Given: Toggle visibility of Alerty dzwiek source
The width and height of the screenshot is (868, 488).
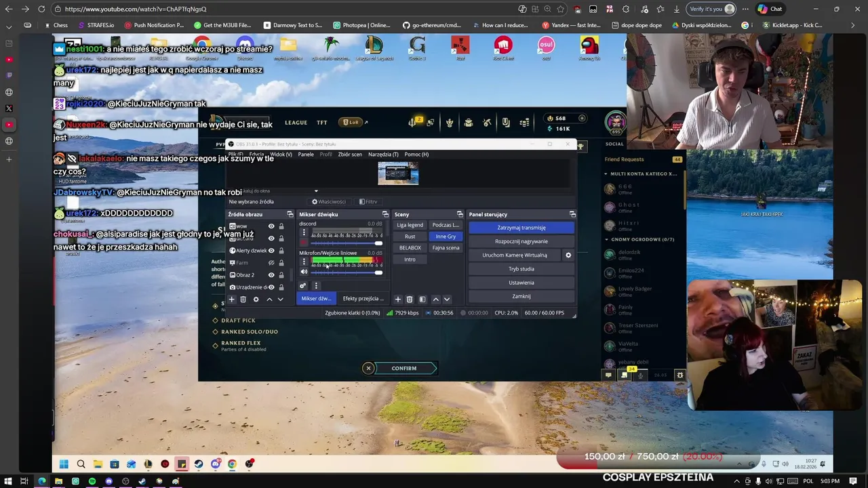Looking at the screenshot, I should point(271,251).
